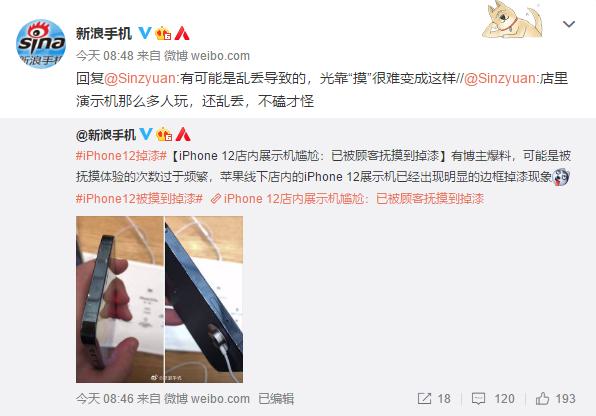Click the cartoon dog decoration card
This screenshot has height=416, width=596.
[512, 20]
